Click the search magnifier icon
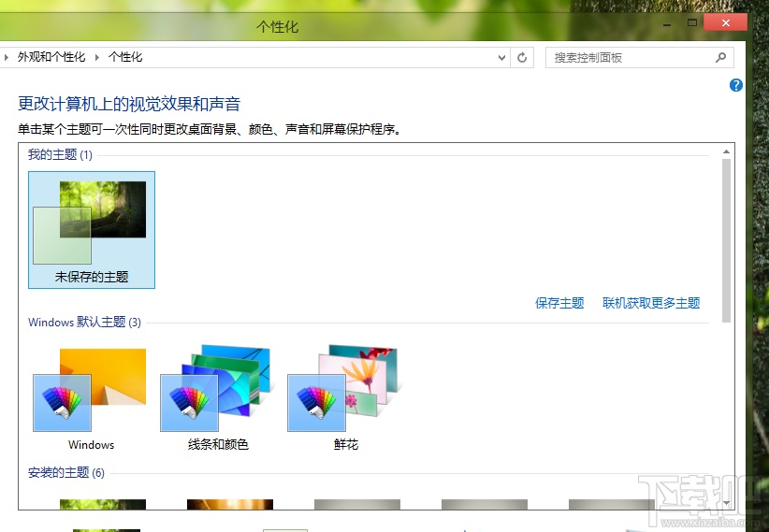 pyautogui.click(x=720, y=57)
